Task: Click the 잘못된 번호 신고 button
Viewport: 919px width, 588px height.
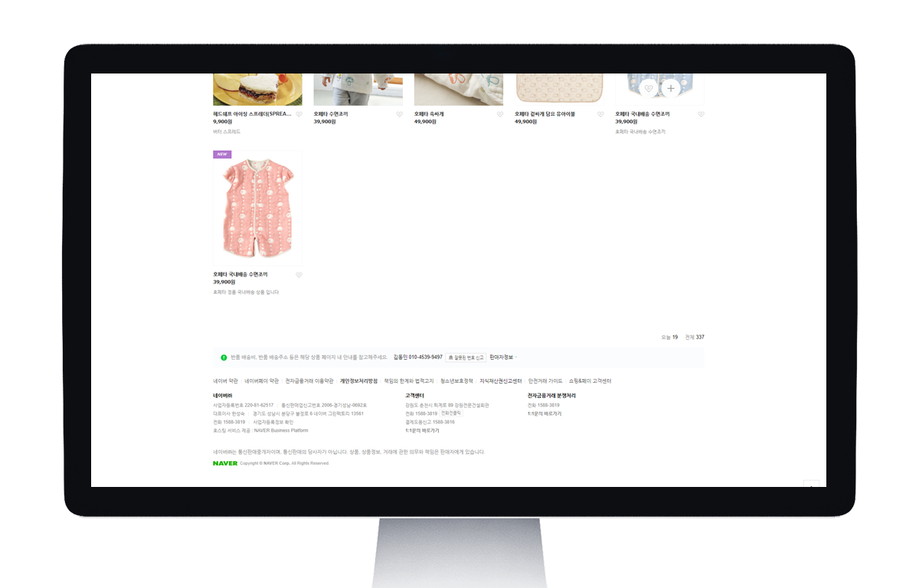Action: click(x=466, y=358)
